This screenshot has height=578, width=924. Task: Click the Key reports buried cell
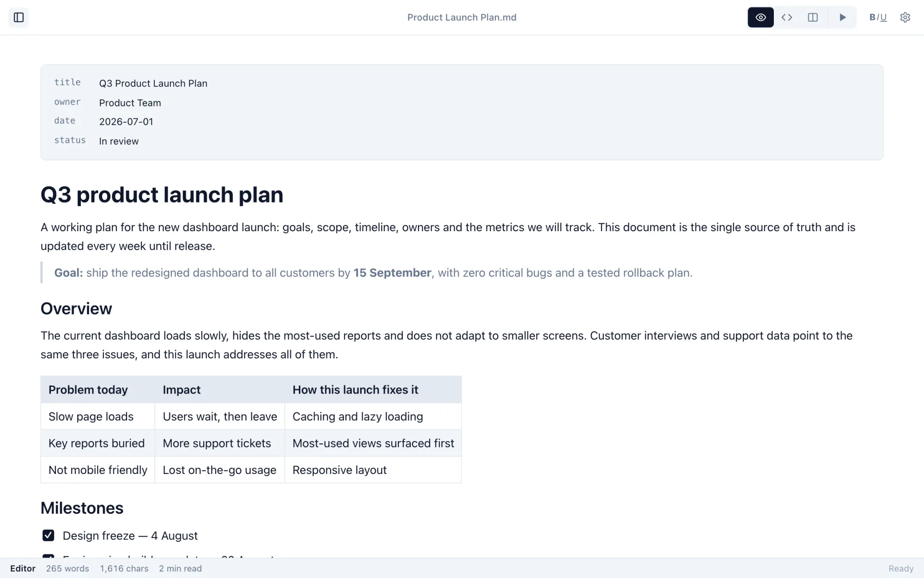point(97,443)
